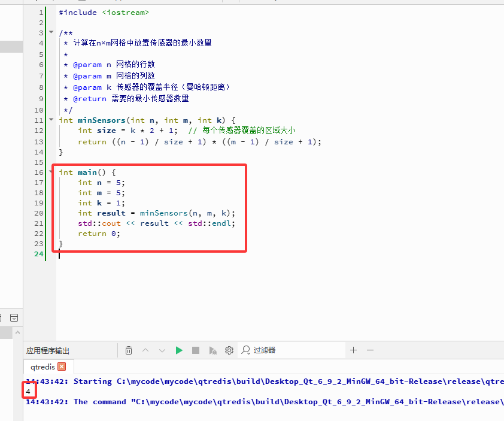Click the '@param n' comment line
The image size is (504, 421).
click(x=110, y=65)
